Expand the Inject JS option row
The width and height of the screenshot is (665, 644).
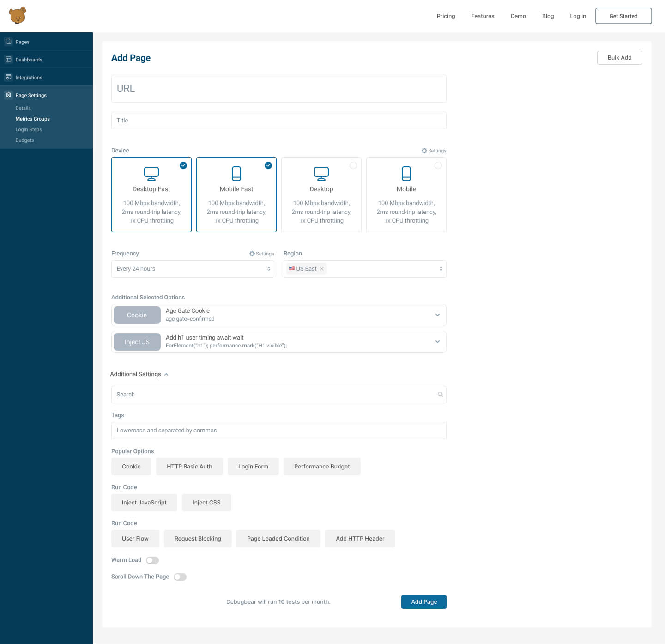point(437,342)
